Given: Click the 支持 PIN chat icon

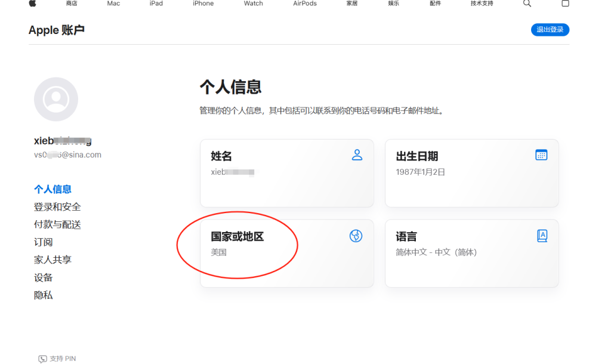Looking at the screenshot, I should click(42, 359).
